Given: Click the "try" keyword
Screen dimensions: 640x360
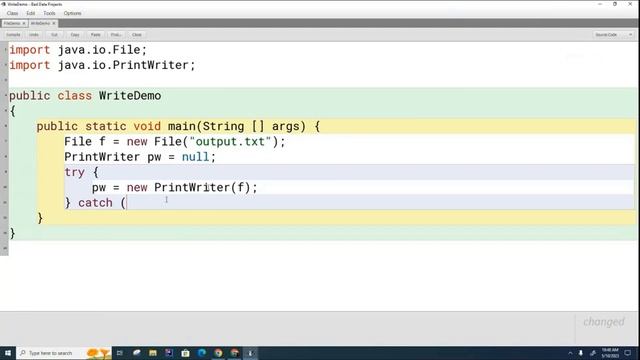Looking at the screenshot, I should (x=74, y=172).
